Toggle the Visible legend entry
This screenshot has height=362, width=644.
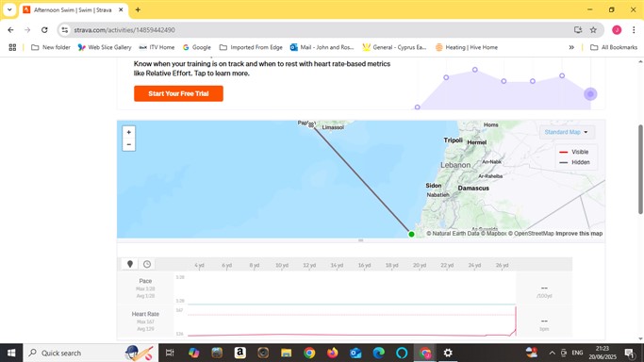(574, 152)
